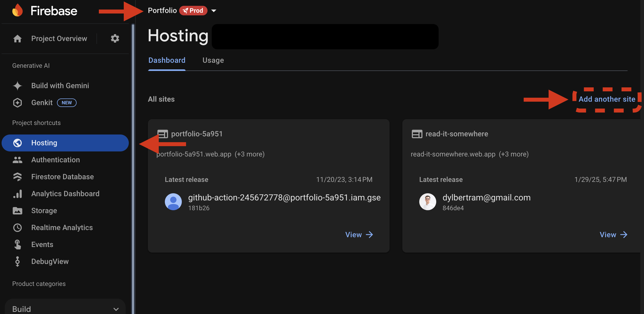The image size is (644, 314).
Task: Click the 1/29/25, 5:47 PM release date
Action: coord(601,180)
